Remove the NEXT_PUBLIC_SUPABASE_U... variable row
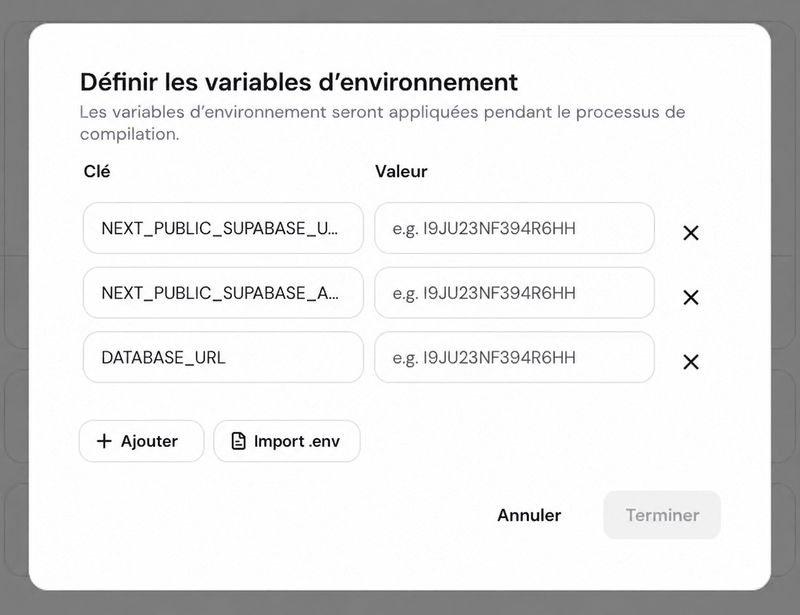Screen dimensions: 800x615 (691, 233)
